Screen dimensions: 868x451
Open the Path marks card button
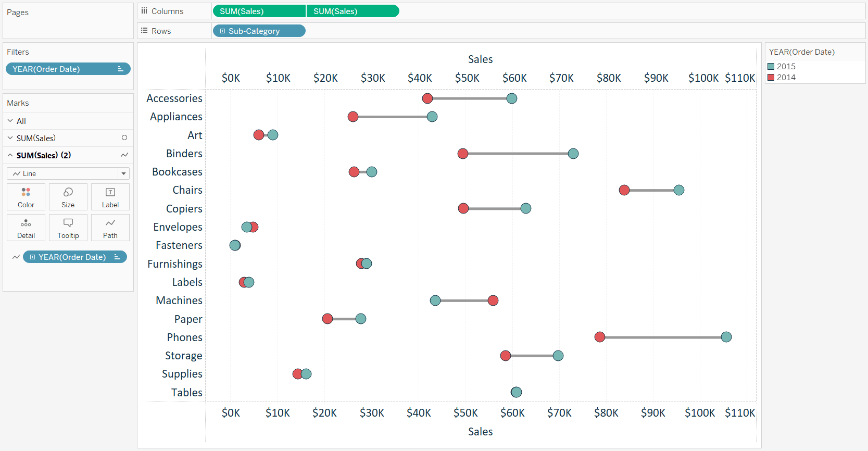click(110, 228)
